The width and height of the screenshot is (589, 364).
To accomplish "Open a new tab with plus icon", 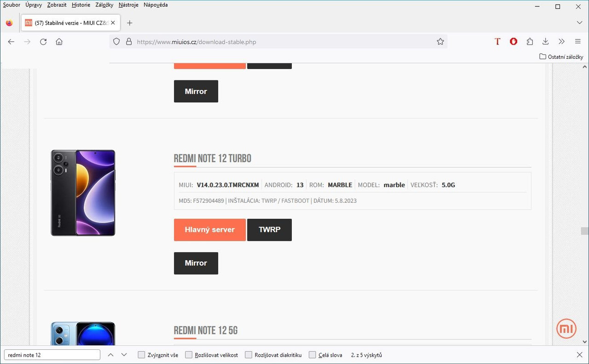I will tap(130, 23).
